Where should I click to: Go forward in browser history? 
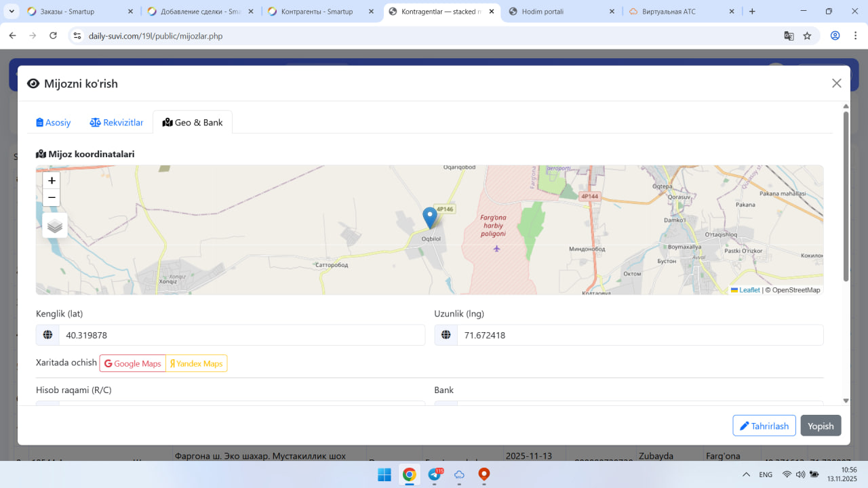(33, 36)
